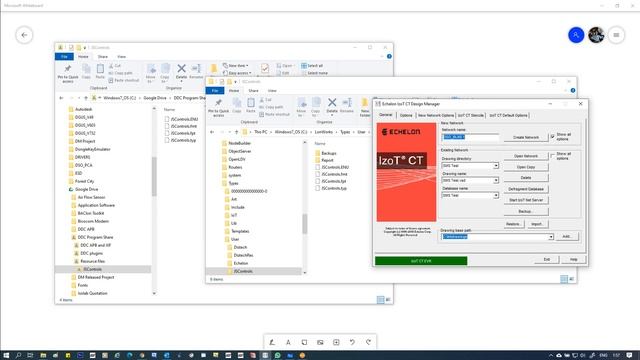Click the Start IzoT Net Server button
The image size is (640, 360).
coord(526,200)
